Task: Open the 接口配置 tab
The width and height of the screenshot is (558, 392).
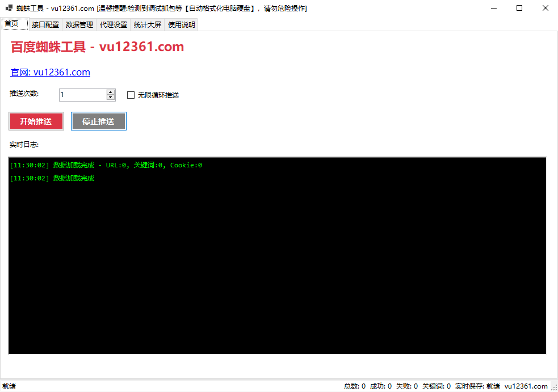Action: [x=45, y=24]
